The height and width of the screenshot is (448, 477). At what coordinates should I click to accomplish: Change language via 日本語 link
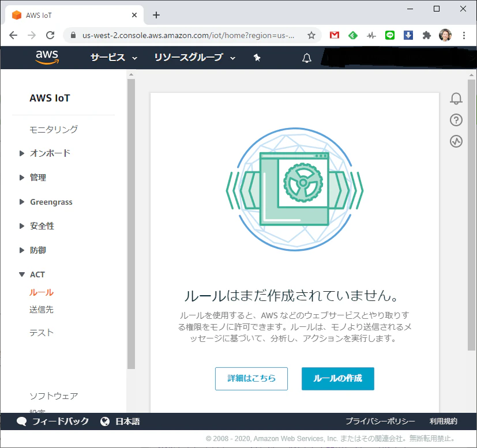[x=127, y=421]
